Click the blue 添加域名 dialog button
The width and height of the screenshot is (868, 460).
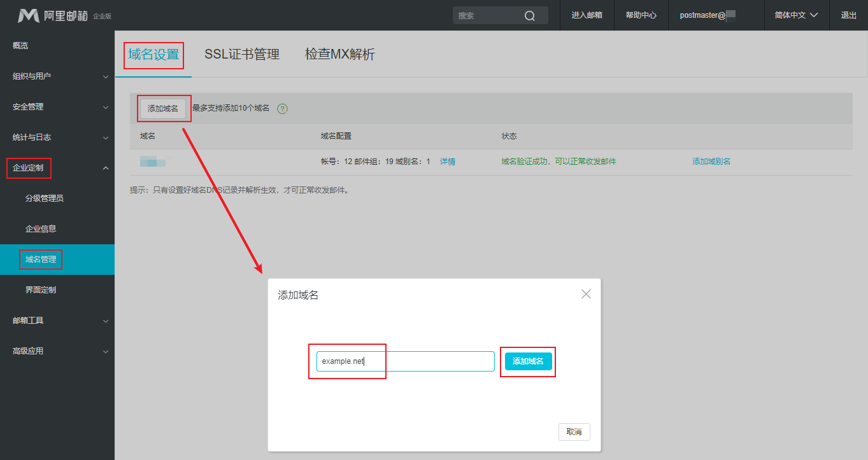click(x=529, y=361)
